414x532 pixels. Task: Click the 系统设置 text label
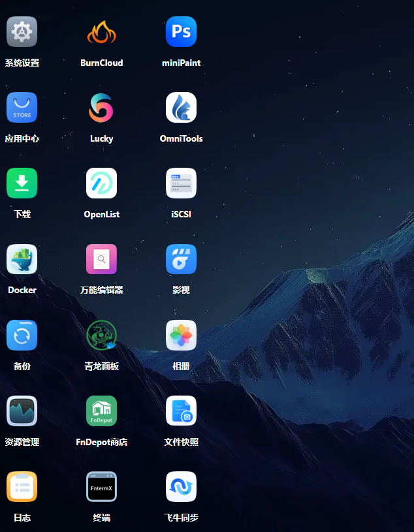22,63
